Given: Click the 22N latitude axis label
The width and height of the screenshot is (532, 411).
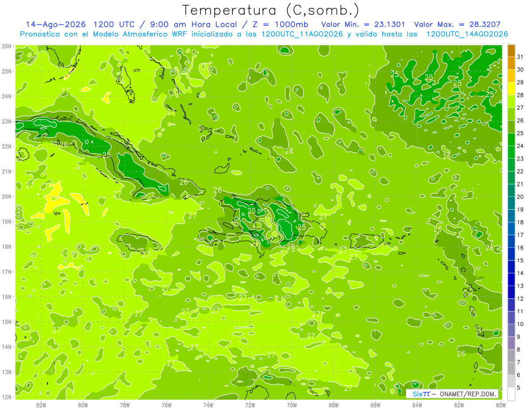Looking at the screenshot, I should (x=7, y=146).
